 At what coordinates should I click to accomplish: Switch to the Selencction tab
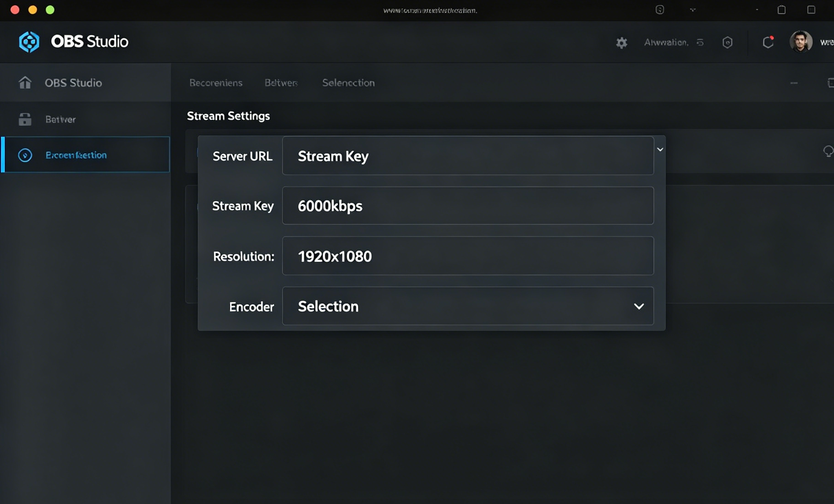click(x=348, y=83)
